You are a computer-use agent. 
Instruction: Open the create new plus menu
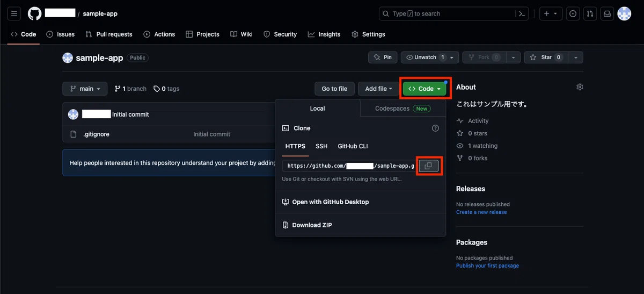(551, 13)
